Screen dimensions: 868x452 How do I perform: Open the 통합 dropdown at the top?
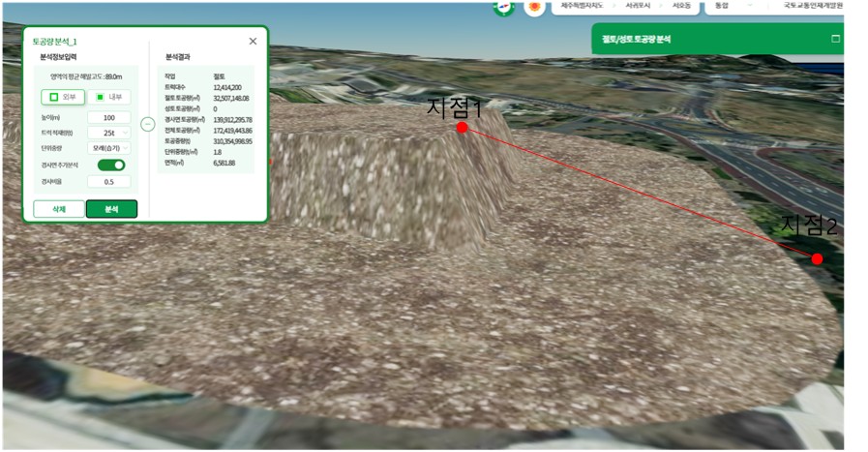pos(733,6)
